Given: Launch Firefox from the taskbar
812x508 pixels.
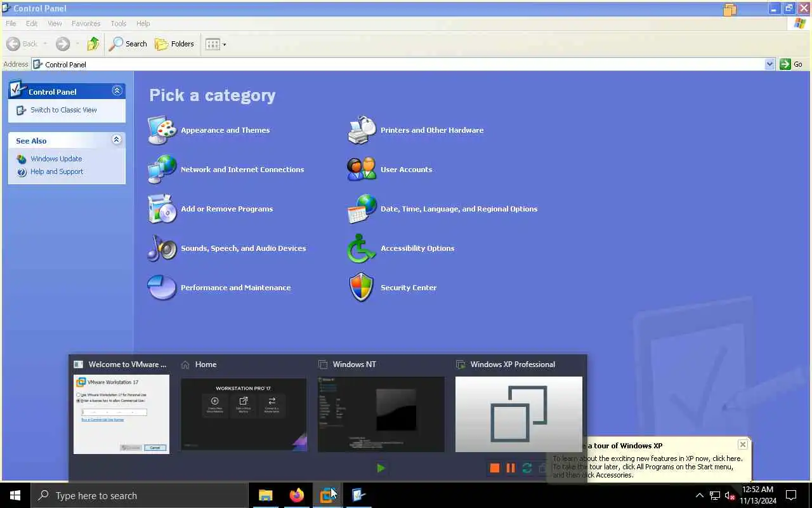Looking at the screenshot, I should click(x=296, y=495).
